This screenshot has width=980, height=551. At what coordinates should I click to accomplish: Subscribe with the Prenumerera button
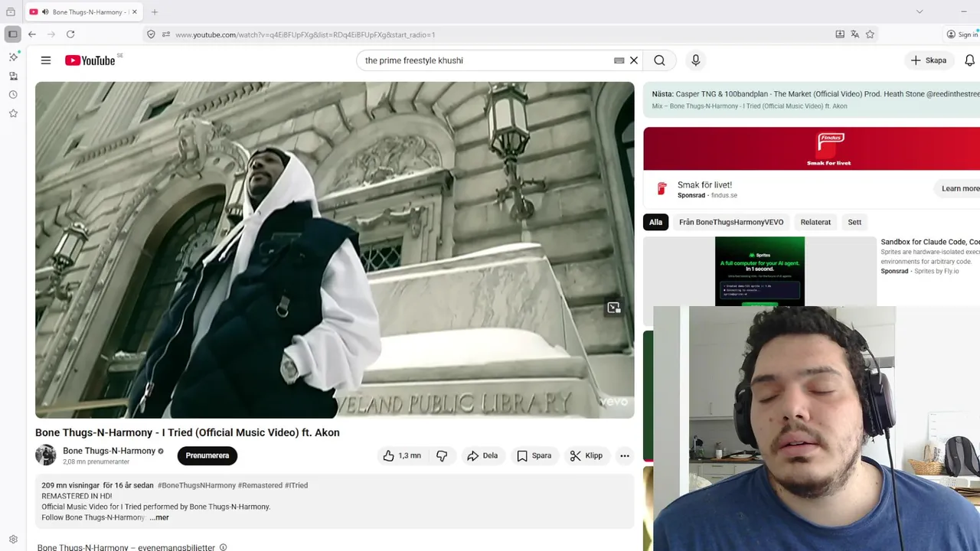[207, 455]
